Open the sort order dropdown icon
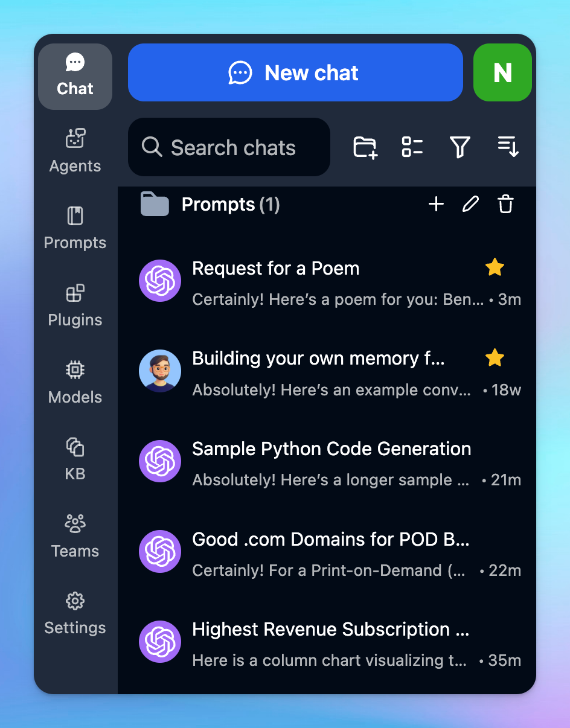 click(508, 147)
